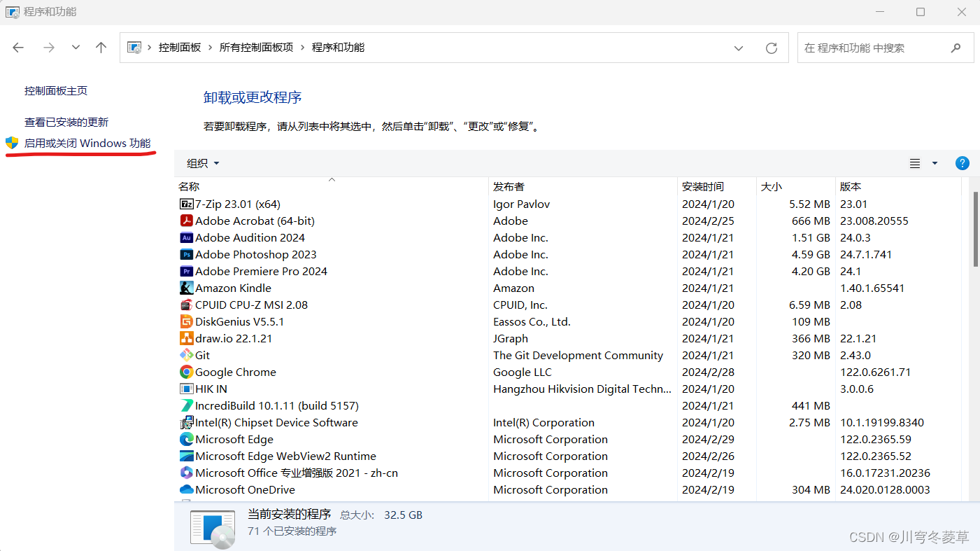Expand the root chevron before 控制面板 in breadcrumb
The width and height of the screenshot is (980, 551).
pos(150,48)
